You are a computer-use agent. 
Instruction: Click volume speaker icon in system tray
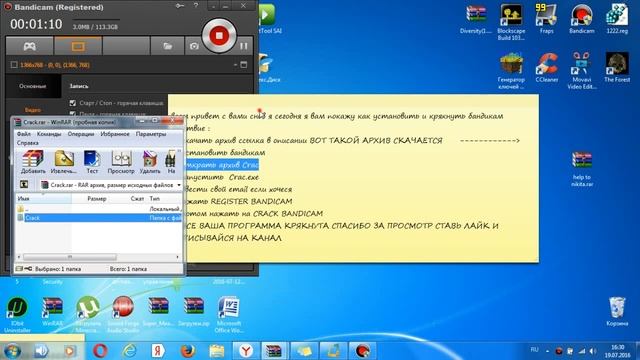(593, 351)
